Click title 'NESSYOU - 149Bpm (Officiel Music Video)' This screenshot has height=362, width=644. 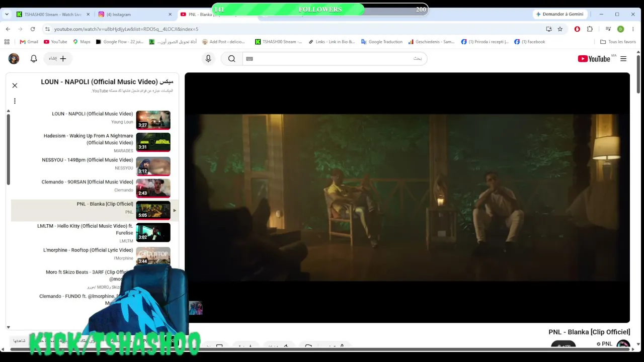point(88,160)
